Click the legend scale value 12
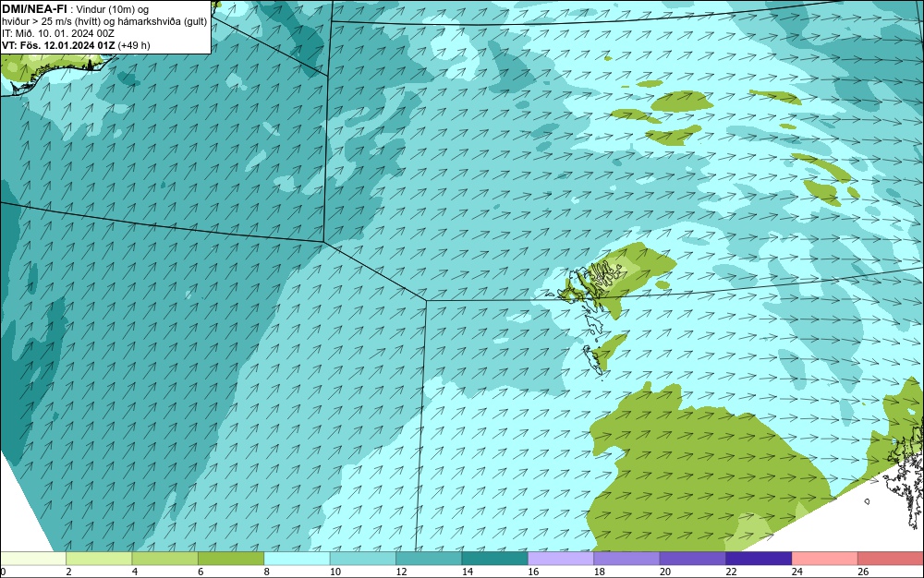Image resolution: width=924 pixels, height=578 pixels. coord(401,572)
